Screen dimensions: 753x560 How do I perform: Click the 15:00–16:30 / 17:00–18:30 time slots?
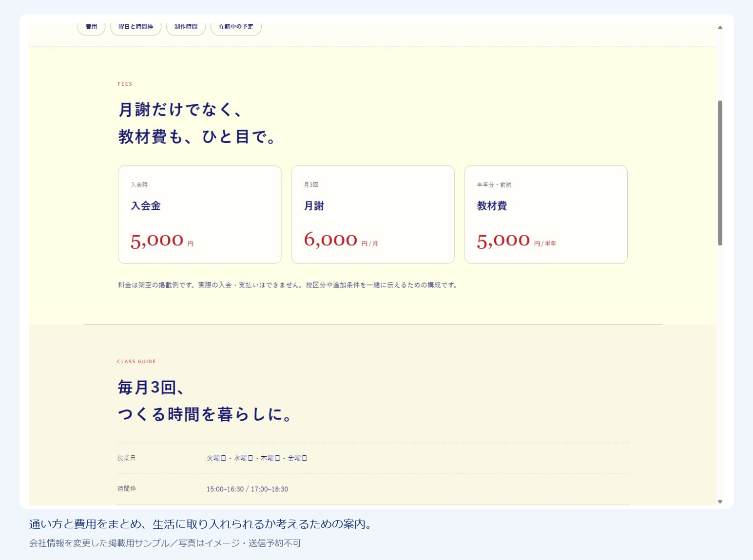[x=247, y=489]
